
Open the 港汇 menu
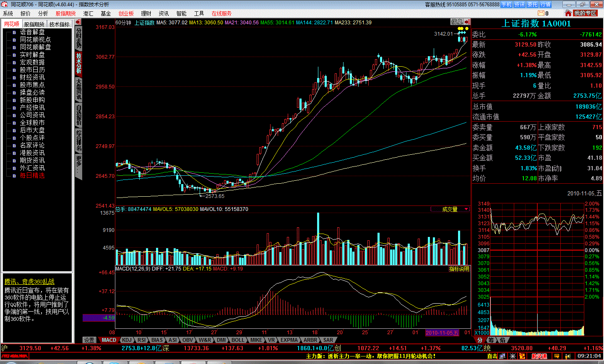tap(88, 13)
